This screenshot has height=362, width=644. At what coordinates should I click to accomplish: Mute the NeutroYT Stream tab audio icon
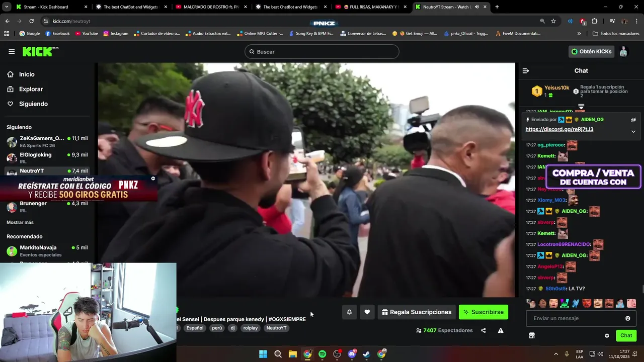[x=476, y=7]
